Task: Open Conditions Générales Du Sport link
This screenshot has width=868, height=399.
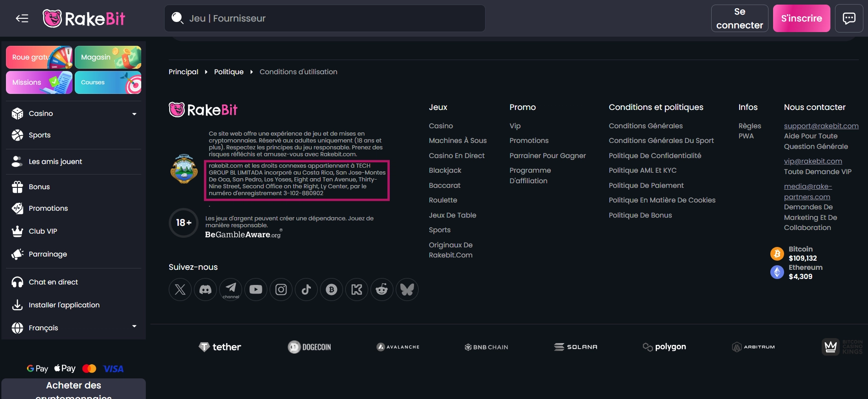Action: point(661,141)
